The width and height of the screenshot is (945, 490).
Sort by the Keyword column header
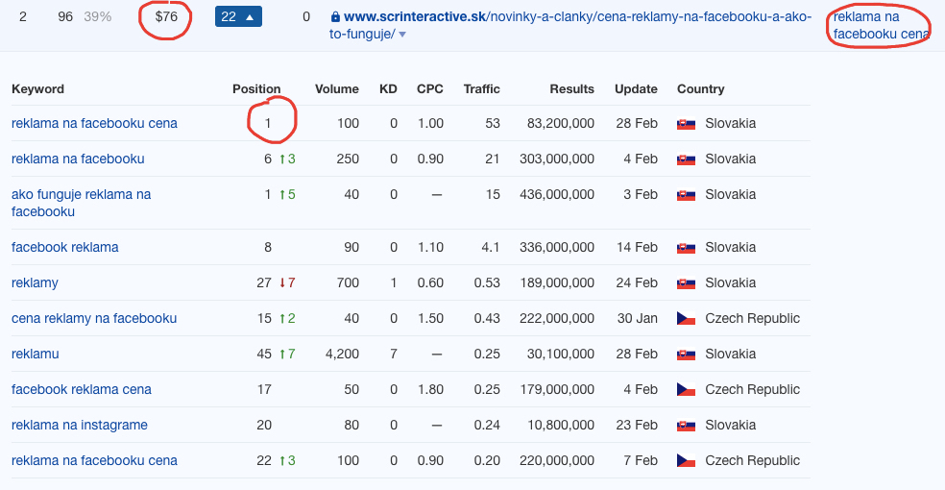click(x=37, y=89)
